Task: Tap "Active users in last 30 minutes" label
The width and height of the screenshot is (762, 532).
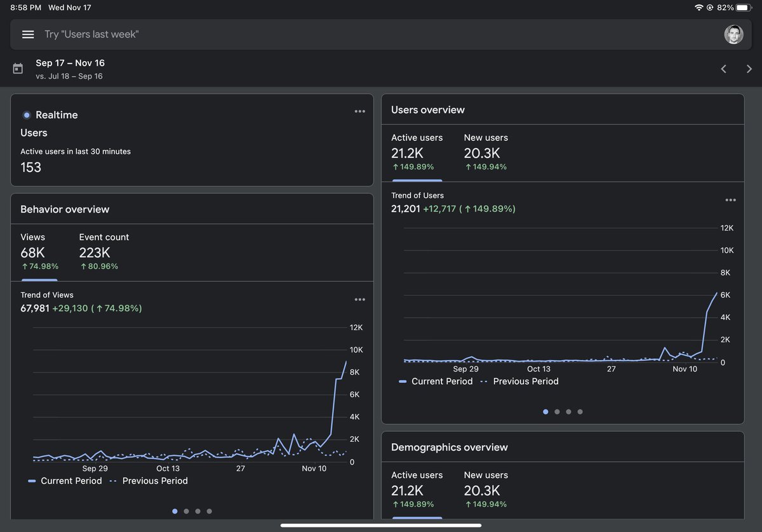Action: (x=76, y=152)
